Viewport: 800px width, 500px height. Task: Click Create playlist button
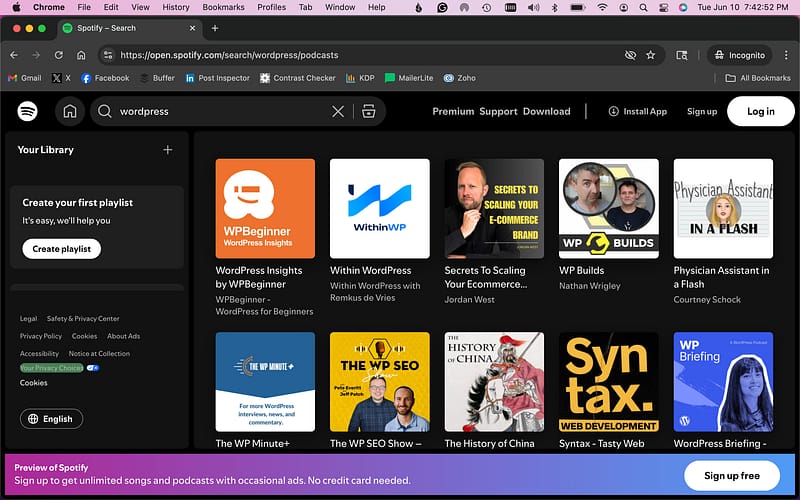(x=62, y=249)
